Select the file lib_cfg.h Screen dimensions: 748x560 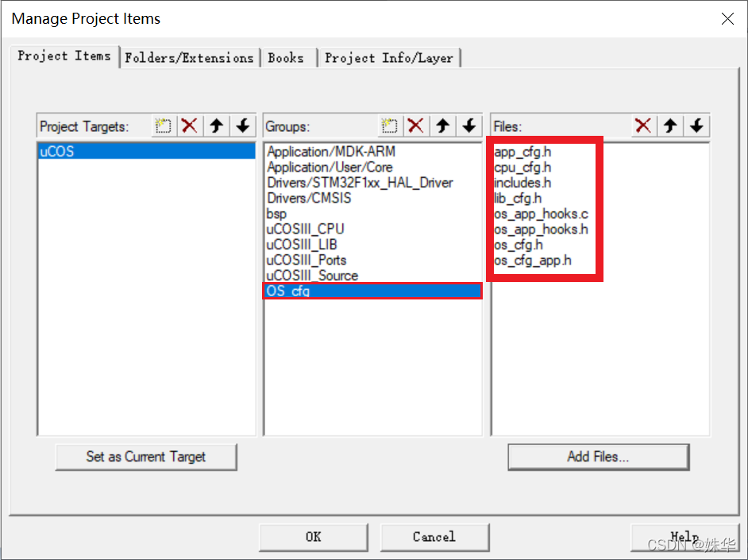click(x=518, y=199)
